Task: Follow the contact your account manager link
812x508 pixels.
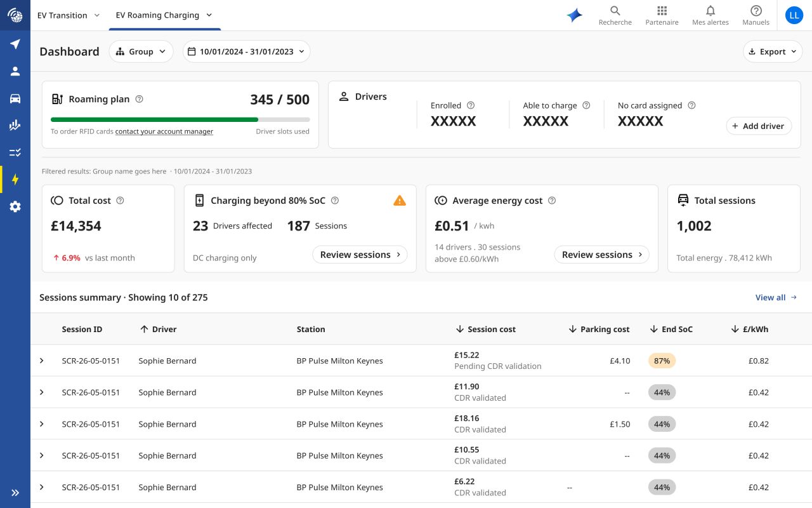Action: click(x=164, y=131)
